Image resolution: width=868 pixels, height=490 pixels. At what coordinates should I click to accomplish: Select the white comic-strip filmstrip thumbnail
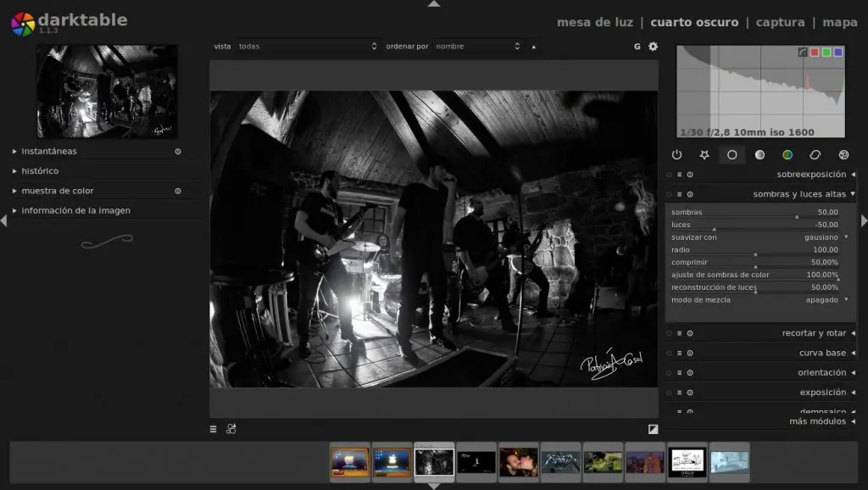pyautogui.click(x=687, y=462)
